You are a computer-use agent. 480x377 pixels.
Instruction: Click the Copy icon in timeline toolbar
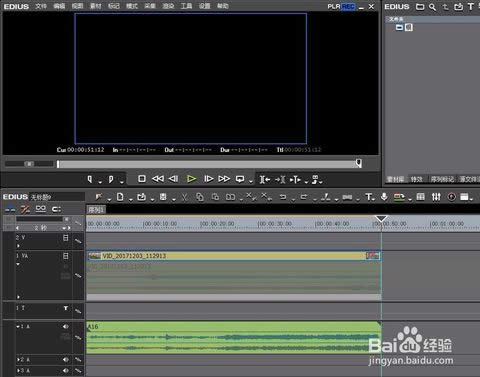[200, 197]
